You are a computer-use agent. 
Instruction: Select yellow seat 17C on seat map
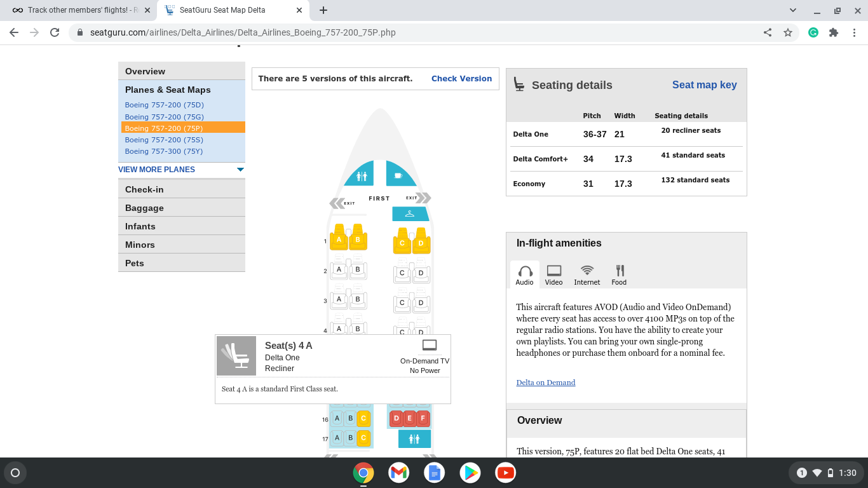pyautogui.click(x=363, y=437)
